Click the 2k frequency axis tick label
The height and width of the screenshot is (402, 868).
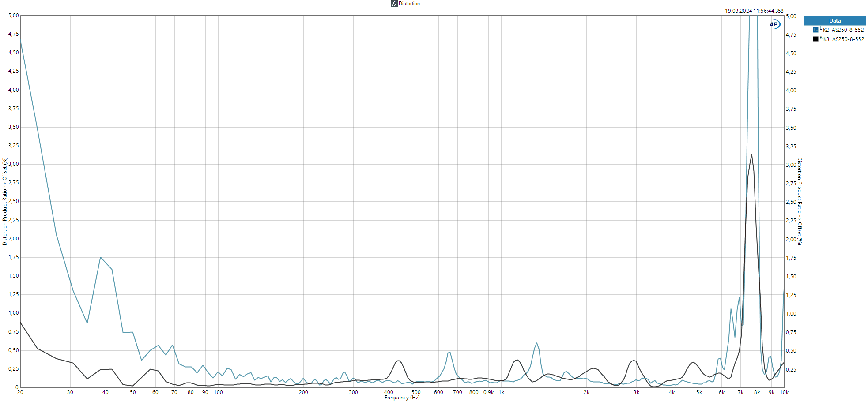(x=586, y=392)
